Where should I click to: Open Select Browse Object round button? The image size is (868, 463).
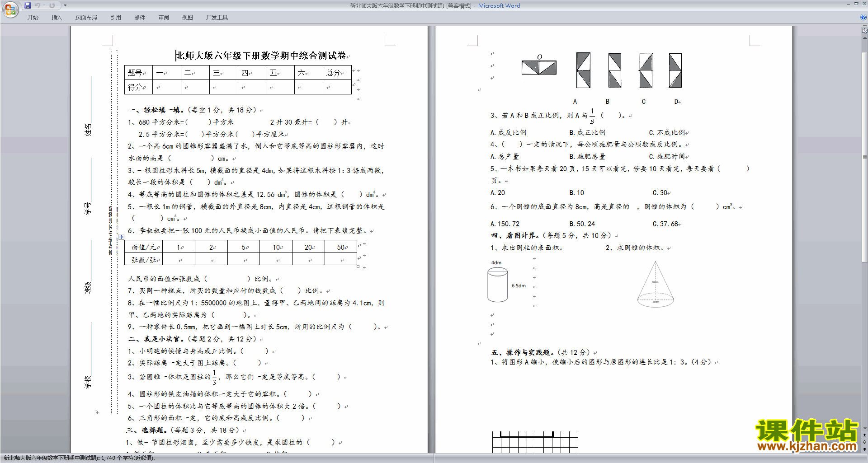coord(865,442)
